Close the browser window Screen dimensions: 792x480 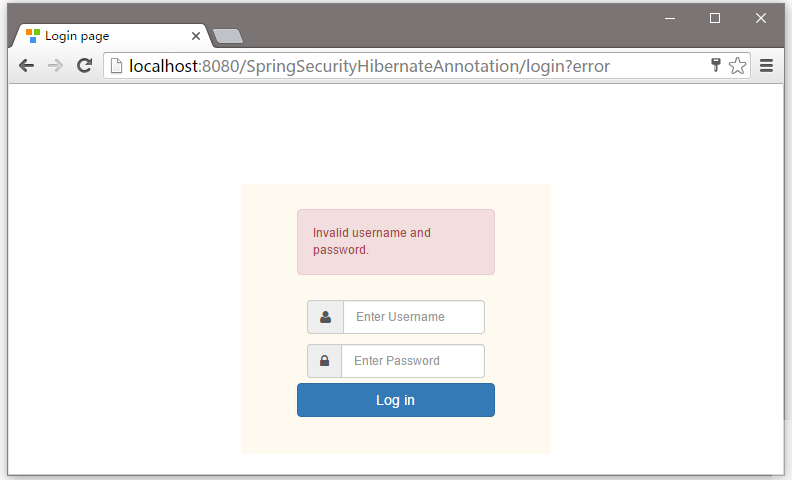tap(761, 18)
